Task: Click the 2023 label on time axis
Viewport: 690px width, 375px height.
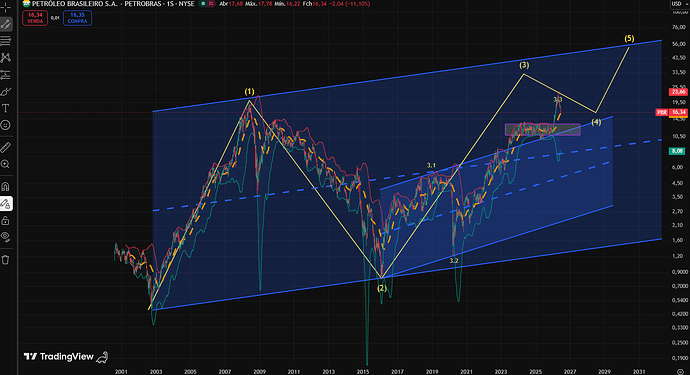Action: 501,371
